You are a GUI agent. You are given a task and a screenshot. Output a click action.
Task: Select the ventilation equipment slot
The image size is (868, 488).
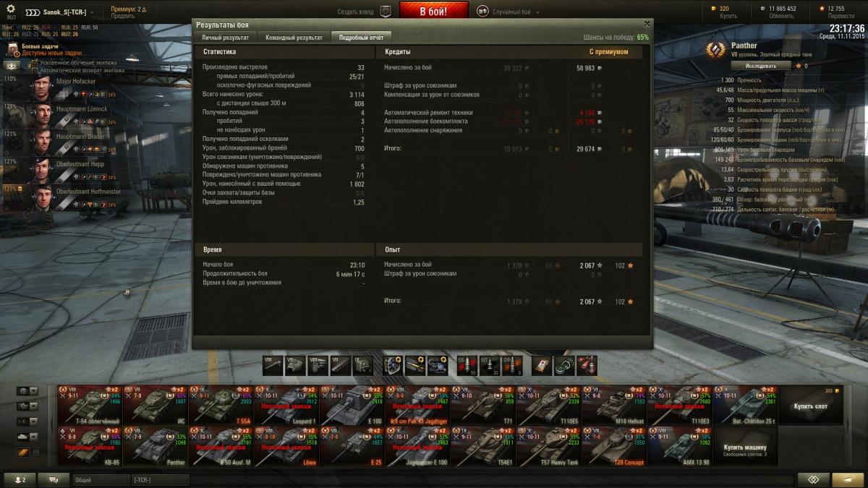(393, 365)
